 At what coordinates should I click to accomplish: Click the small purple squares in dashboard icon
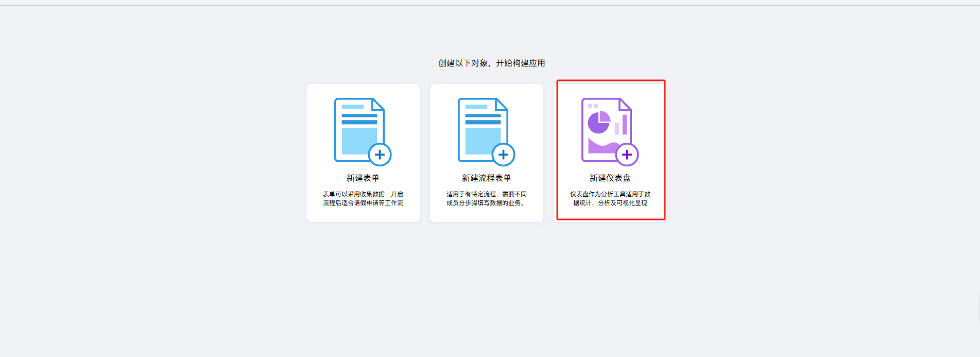(593, 106)
